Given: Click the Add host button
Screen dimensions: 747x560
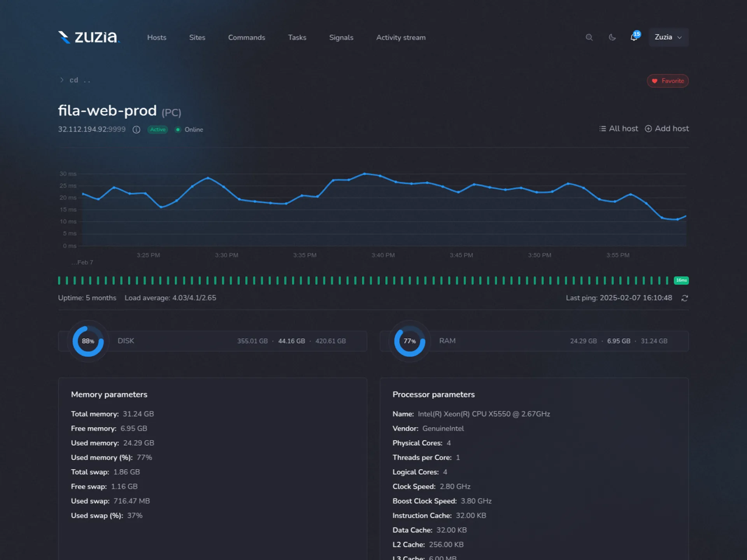Looking at the screenshot, I should [x=667, y=129].
